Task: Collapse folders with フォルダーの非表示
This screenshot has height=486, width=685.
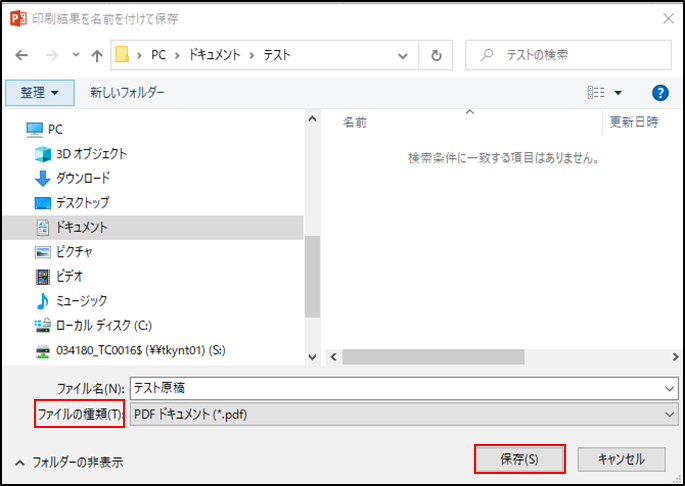Action: coord(69,462)
